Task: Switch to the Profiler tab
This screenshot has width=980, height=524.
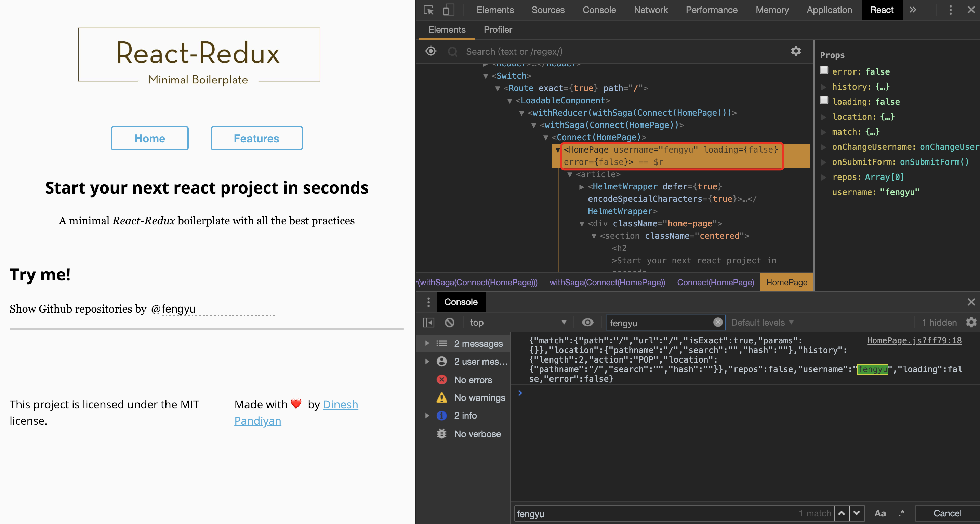Action: click(498, 30)
